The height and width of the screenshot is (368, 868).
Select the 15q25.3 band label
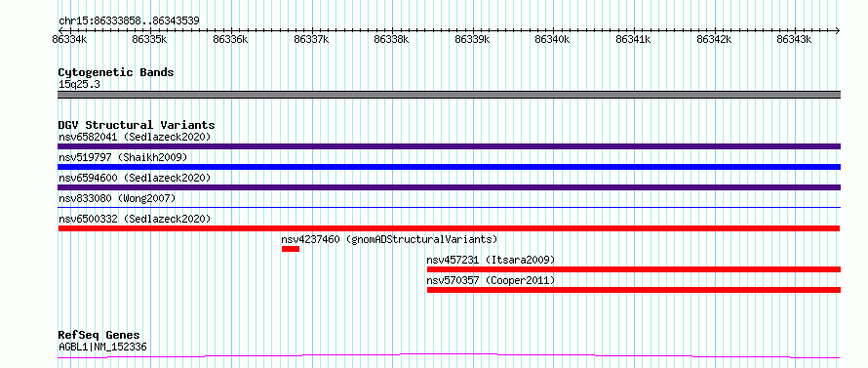tap(79, 85)
